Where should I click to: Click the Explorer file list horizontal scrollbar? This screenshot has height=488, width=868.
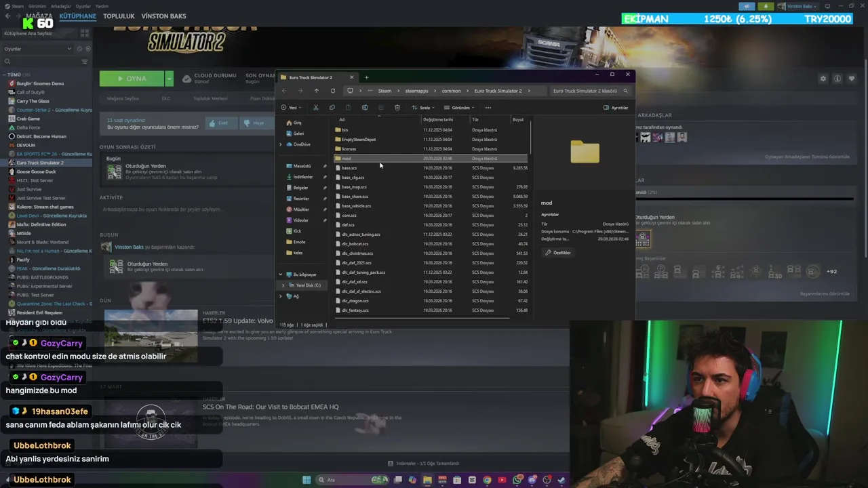[420, 318]
